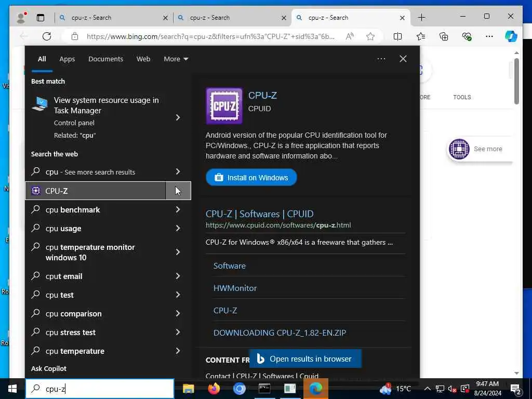Open CPU-Z | Softwares | CPUID link
Viewport: 532px width, 399px height.
pyautogui.click(x=260, y=214)
